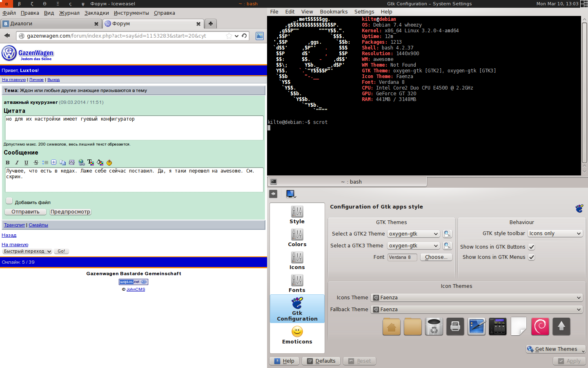Click the Цитата quote text box
Screen dimensions: 588x368
click(x=134, y=128)
